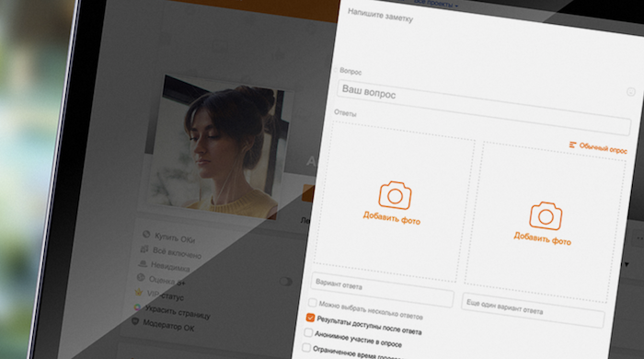644x359 pixels.
Task: Click the camera icon in left answer box
Action: pyautogui.click(x=395, y=195)
